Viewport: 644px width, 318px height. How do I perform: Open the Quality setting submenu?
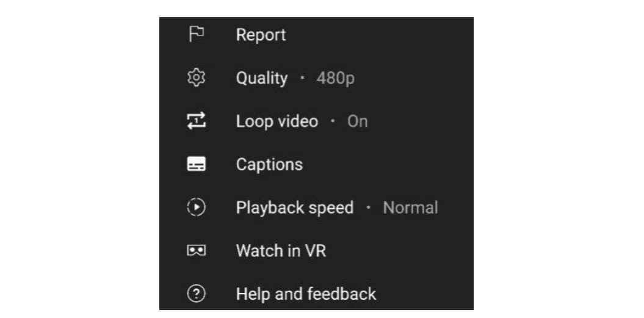coord(261,78)
